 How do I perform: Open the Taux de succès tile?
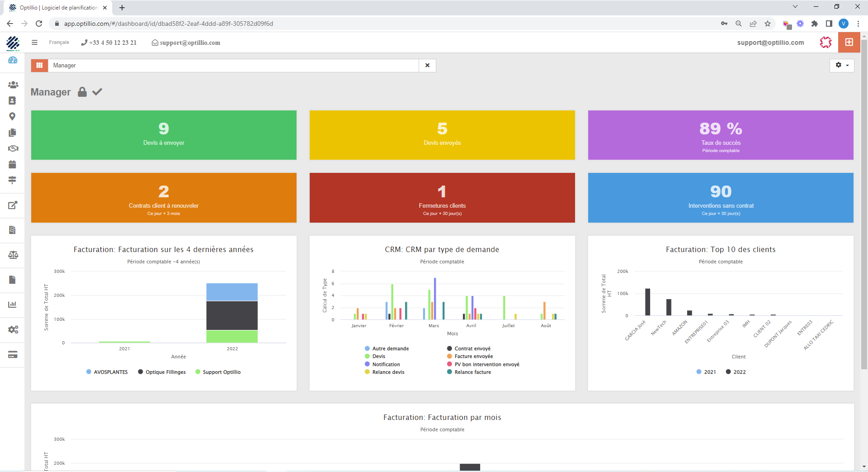point(721,135)
